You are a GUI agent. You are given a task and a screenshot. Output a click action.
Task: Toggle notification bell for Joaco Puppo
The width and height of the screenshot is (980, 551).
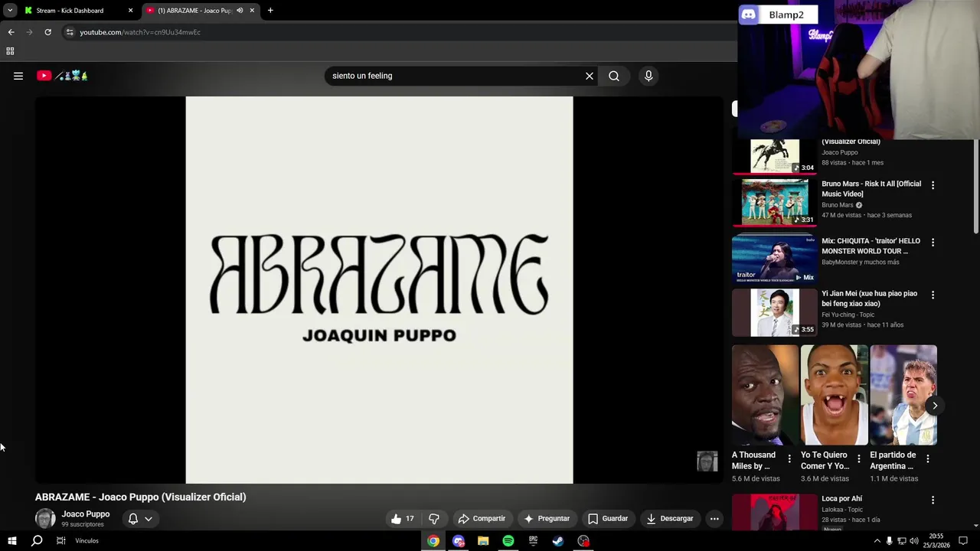(x=133, y=519)
